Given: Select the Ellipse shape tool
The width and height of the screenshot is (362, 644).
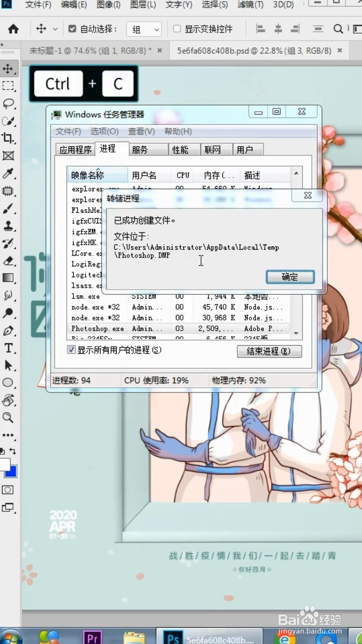Looking at the screenshot, I should [x=8, y=383].
